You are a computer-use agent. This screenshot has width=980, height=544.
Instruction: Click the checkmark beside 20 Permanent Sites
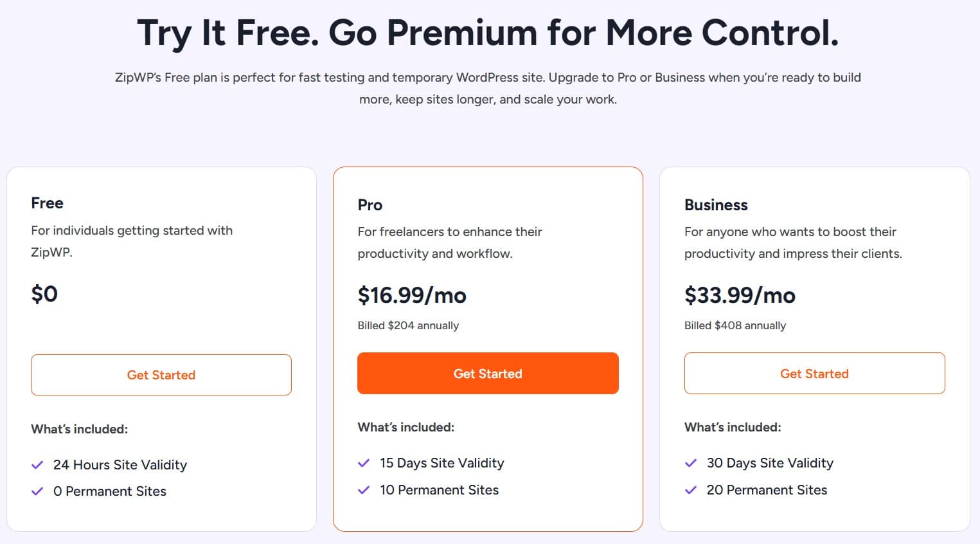(690, 490)
